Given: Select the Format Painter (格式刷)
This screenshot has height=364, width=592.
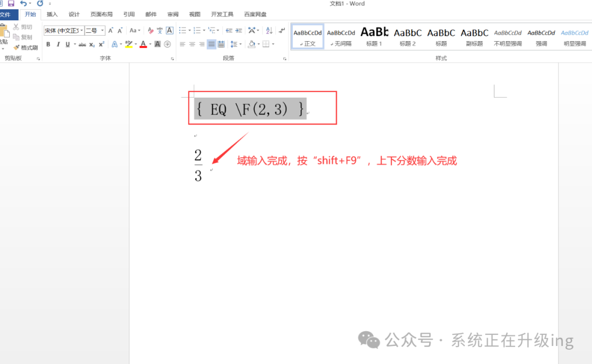Looking at the screenshot, I should click(26, 48).
